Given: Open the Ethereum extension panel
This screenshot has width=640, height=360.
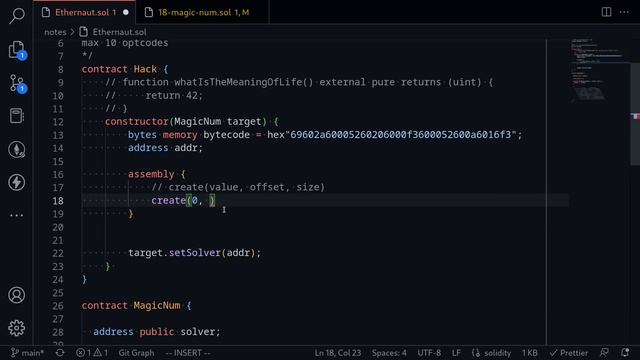Looking at the screenshot, I should coord(17,149).
